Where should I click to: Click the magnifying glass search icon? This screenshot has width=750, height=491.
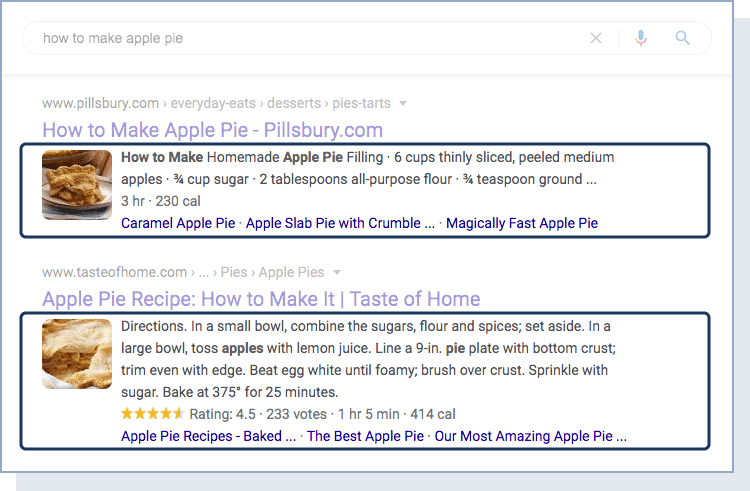[683, 38]
